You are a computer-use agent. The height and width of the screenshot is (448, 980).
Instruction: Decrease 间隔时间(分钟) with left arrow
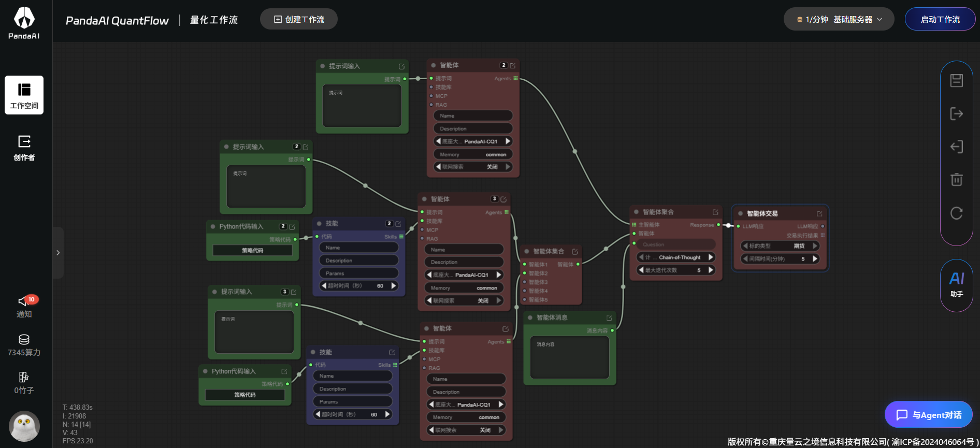tap(745, 259)
